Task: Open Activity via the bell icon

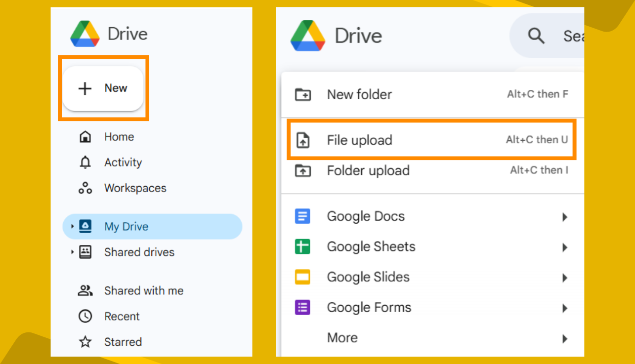Action: (x=85, y=162)
